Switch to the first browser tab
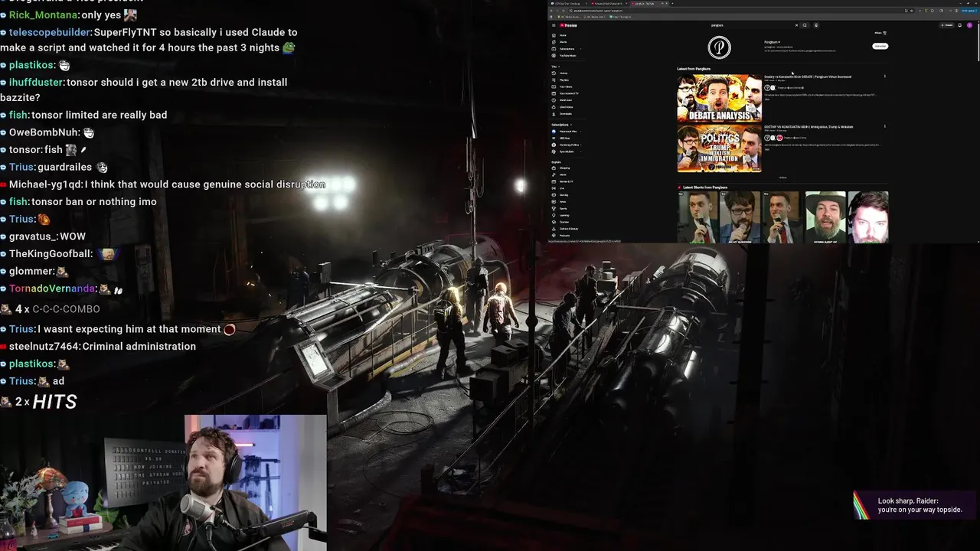The width and height of the screenshot is (980, 551). (x=568, y=3)
